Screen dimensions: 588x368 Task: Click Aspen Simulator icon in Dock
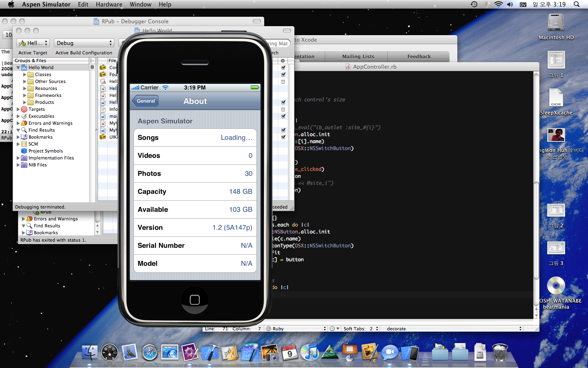click(x=410, y=352)
